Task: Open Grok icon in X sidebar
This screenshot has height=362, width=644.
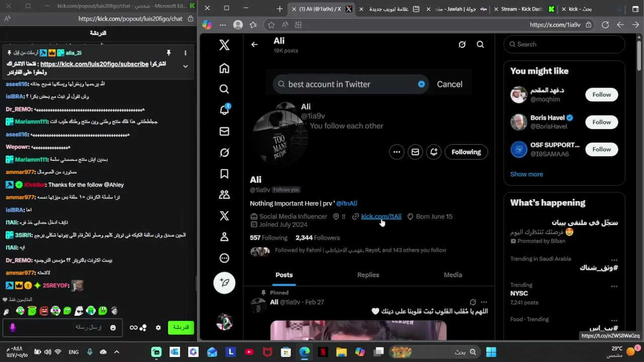Action: (224, 152)
